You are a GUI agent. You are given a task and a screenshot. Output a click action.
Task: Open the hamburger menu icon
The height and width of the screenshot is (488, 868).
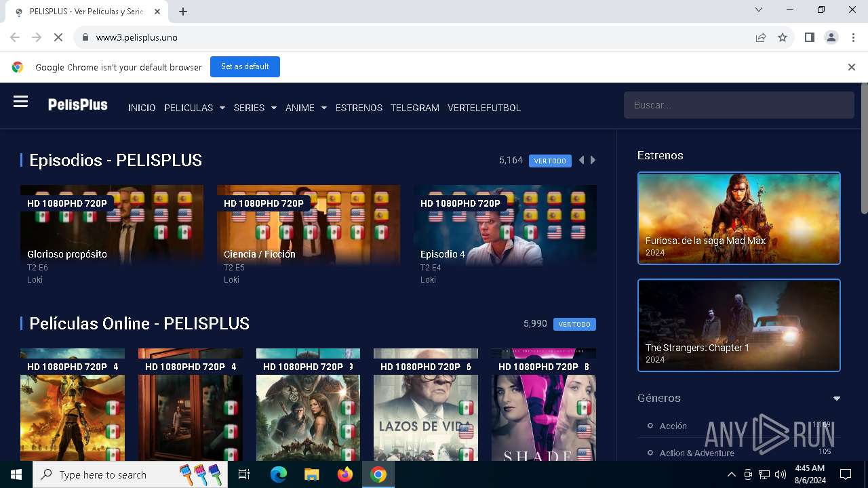20,102
